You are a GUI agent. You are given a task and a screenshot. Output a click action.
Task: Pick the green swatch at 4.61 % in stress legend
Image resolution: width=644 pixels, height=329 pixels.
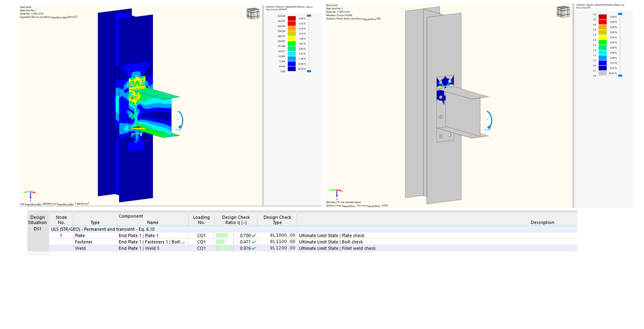[x=292, y=44]
